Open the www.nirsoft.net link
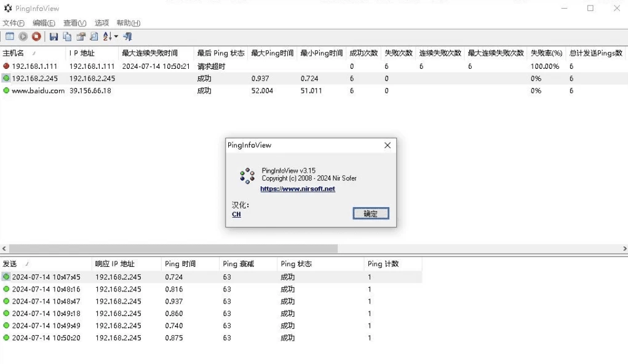Screen dimensions: 628x364 [x=298, y=189]
